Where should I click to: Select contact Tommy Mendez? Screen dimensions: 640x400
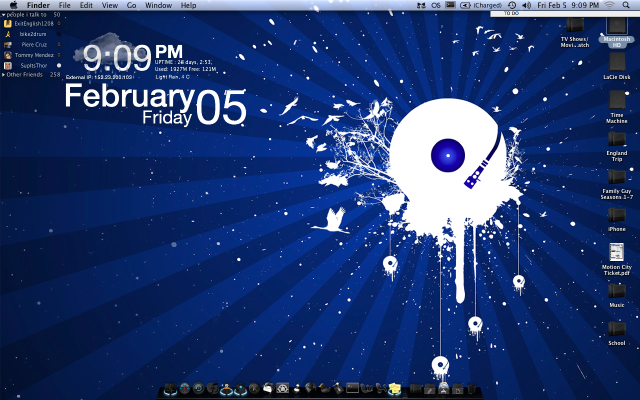[x=34, y=55]
